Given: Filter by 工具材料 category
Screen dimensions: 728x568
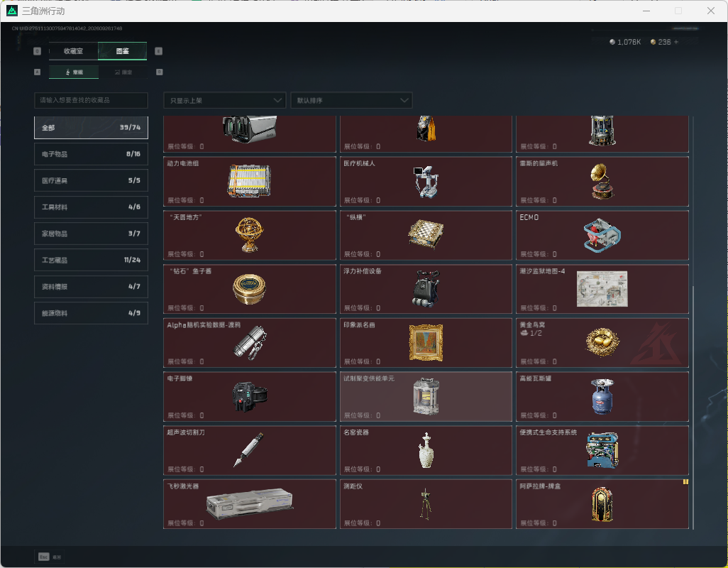Looking at the screenshot, I should click(91, 207).
